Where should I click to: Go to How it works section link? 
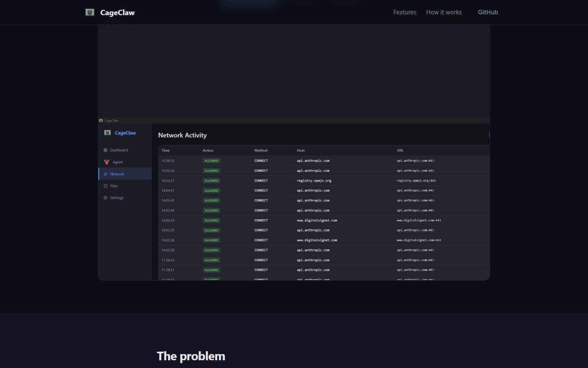[444, 12]
